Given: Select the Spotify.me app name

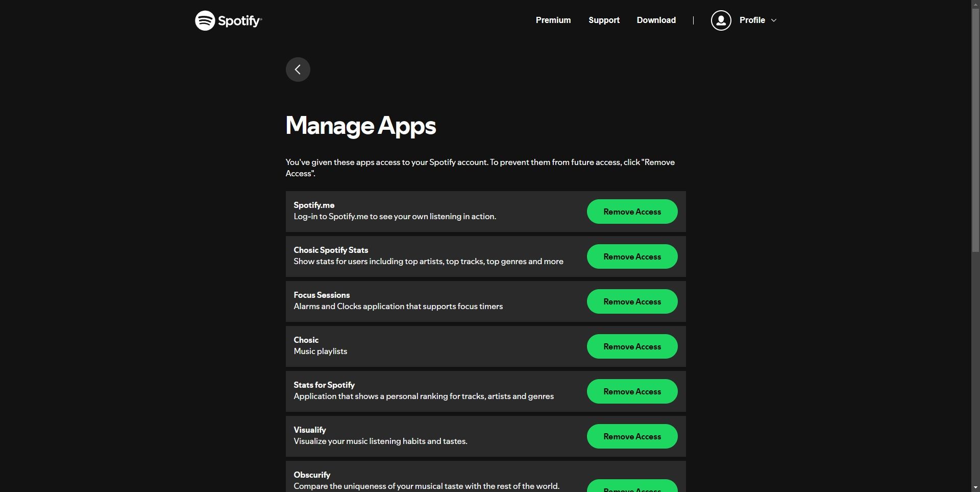Looking at the screenshot, I should [x=314, y=205].
